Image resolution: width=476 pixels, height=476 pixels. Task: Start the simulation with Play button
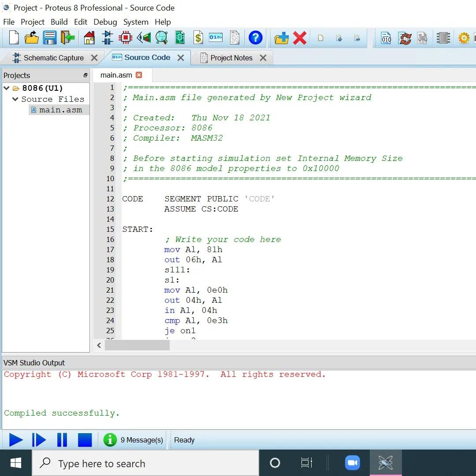pyautogui.click(x=16, y=440)
